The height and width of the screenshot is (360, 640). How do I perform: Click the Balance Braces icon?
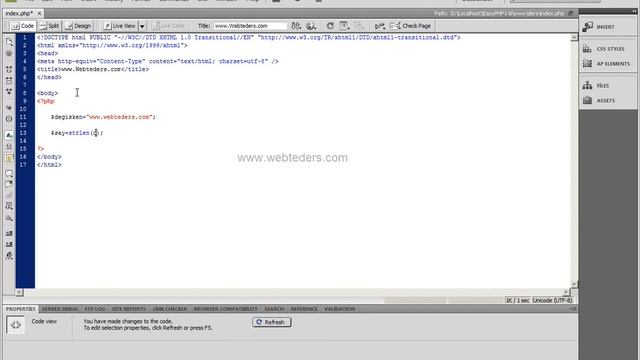pos(9,119)
